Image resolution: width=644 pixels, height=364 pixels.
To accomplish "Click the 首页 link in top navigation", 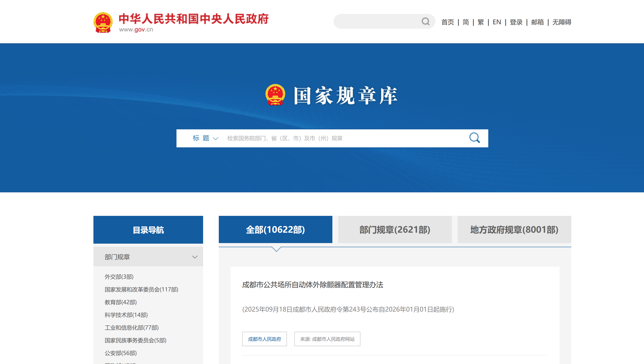I will click(x=447, y=22).
